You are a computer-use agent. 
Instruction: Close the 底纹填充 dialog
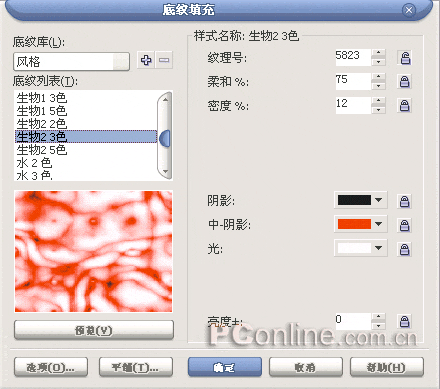[409, 10]
